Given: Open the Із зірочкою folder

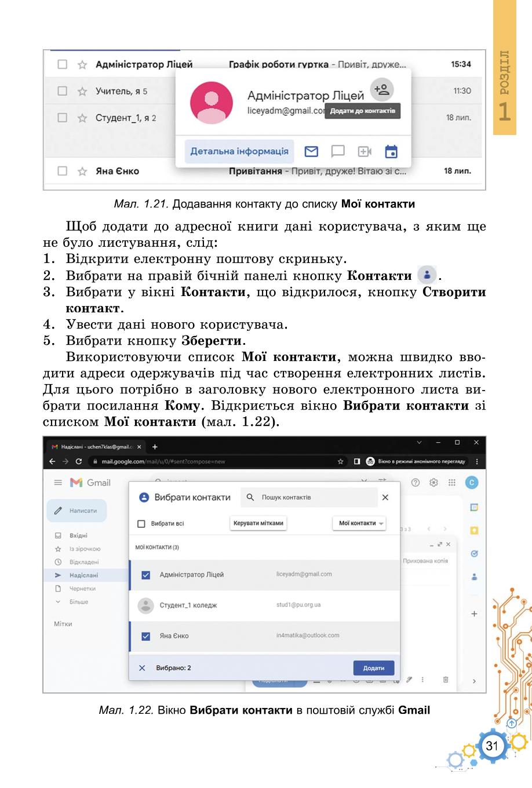Looking at the screenshot, I should [85, 549].
